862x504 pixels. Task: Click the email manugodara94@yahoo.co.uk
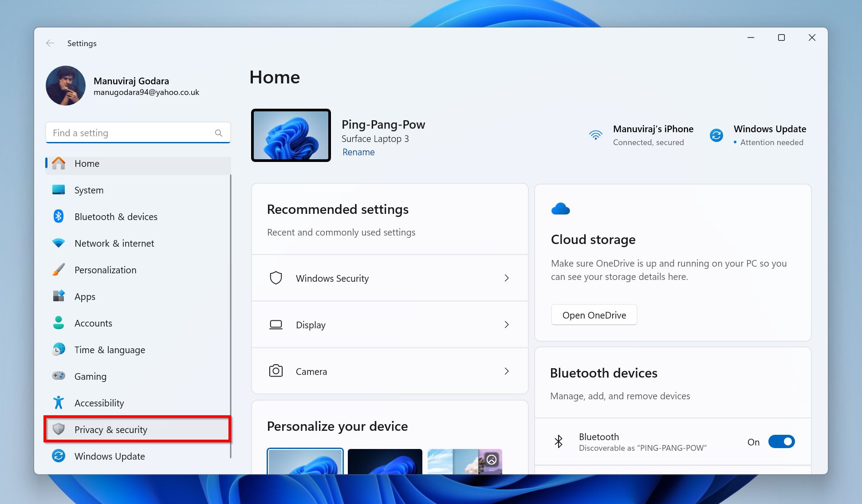[x=146, y=92]
